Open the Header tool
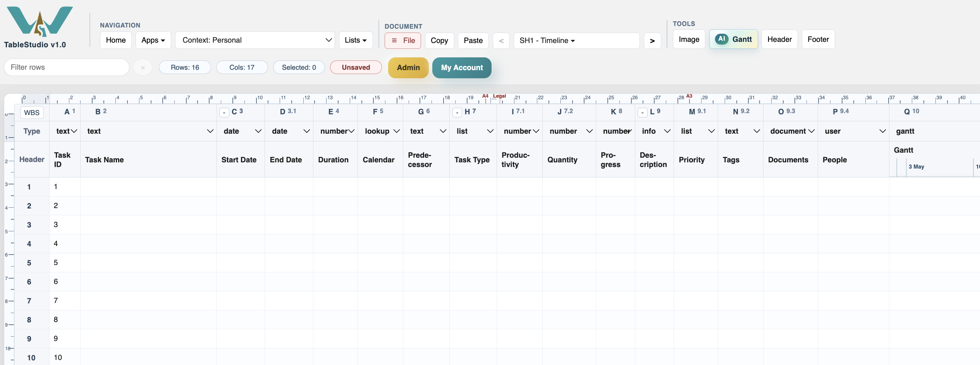This screenshot has width=980, height=365. pos(779,39)
